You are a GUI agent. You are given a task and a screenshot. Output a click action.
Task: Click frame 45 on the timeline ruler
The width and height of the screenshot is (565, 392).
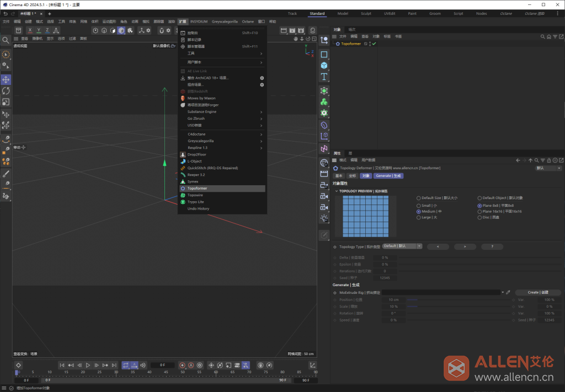(166, 372)
